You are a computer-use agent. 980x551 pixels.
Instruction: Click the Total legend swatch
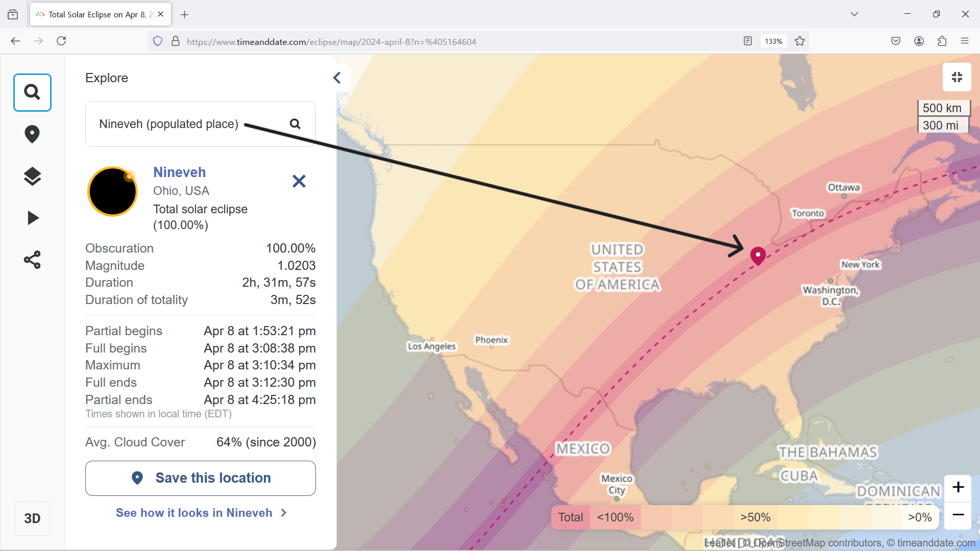click(x=571, y=517)
